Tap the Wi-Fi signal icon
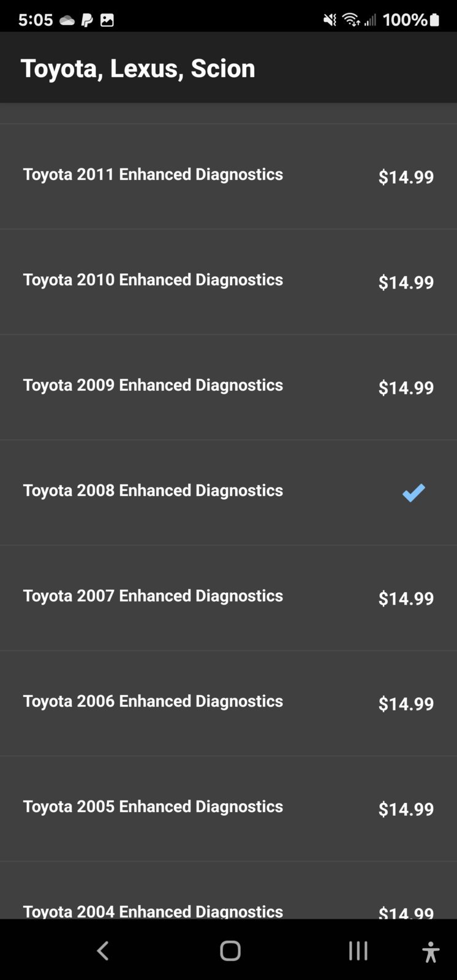Screen dimensions: 457x980 point(351,20)
